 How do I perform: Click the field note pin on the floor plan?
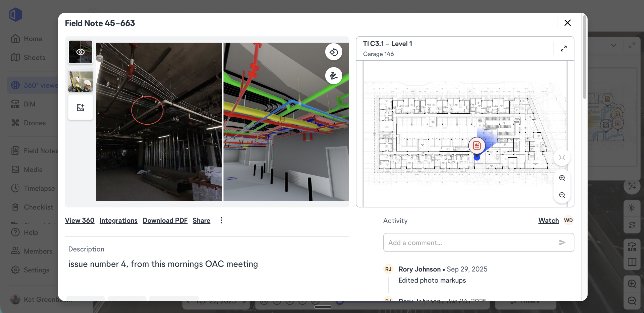pos(477,146)
